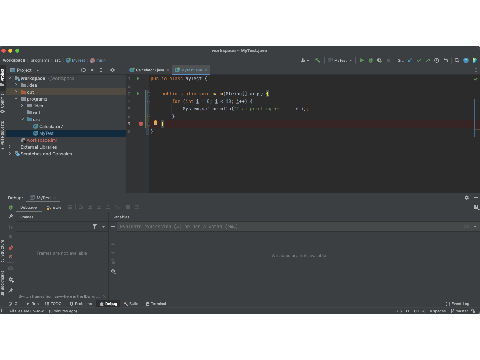Expand the .idea folder
The image size is (480, 360).
(16, 85)
